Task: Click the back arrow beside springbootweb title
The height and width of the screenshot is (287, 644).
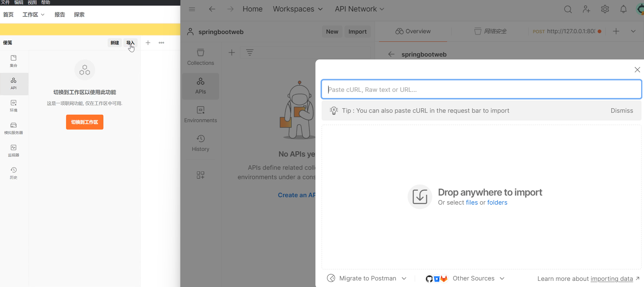Action: pos(391,54)
